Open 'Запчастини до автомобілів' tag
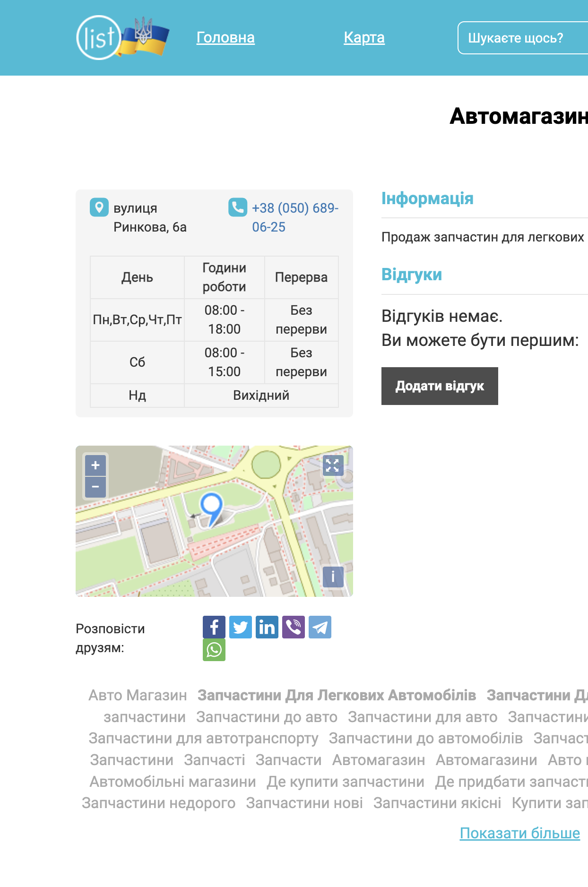Screen dimensions: 588x887 coord(426,738)
